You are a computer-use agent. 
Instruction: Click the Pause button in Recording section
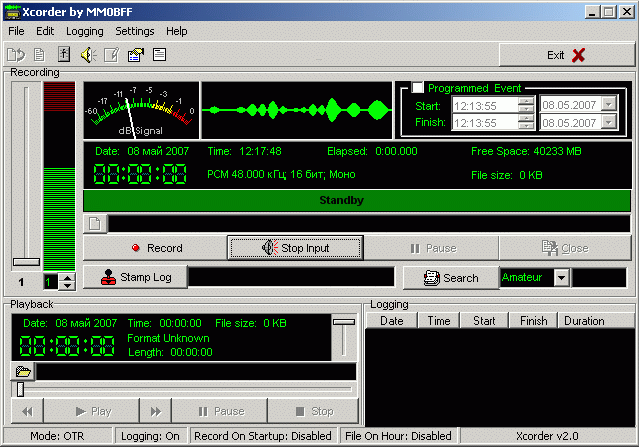click(431, 248)
